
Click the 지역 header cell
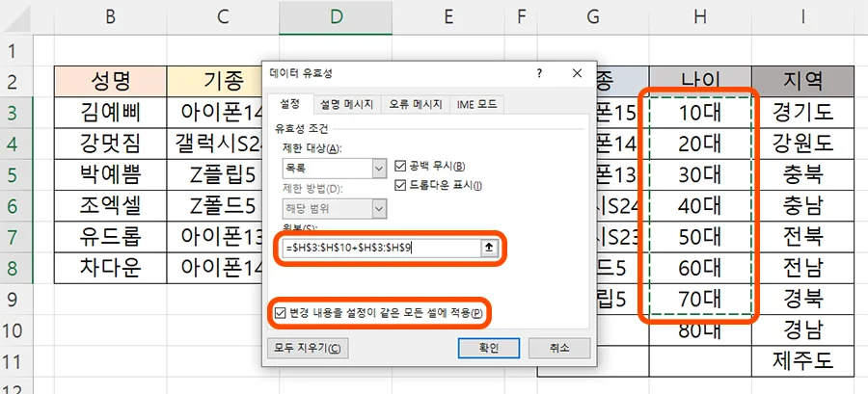coord(802,82)
